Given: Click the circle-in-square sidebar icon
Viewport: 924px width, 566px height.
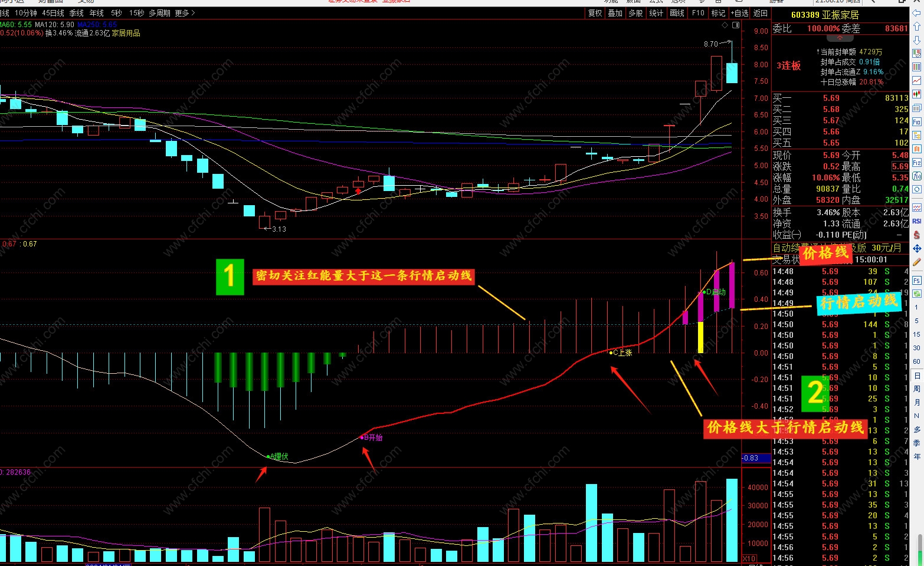Looking at the screenshot, I should point(917,189).
